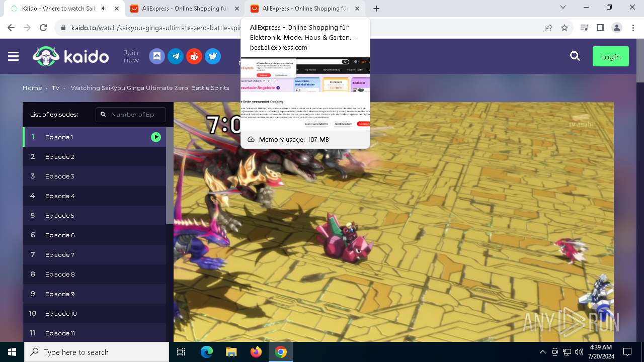Click the anime video player
644x362 pixels.
pos(393,222)
